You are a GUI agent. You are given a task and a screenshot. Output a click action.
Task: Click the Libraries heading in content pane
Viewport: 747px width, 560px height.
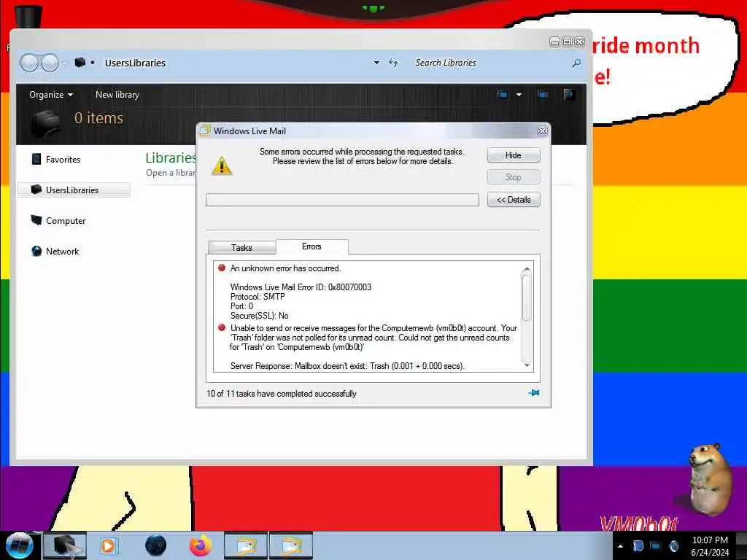pos(171,157)
